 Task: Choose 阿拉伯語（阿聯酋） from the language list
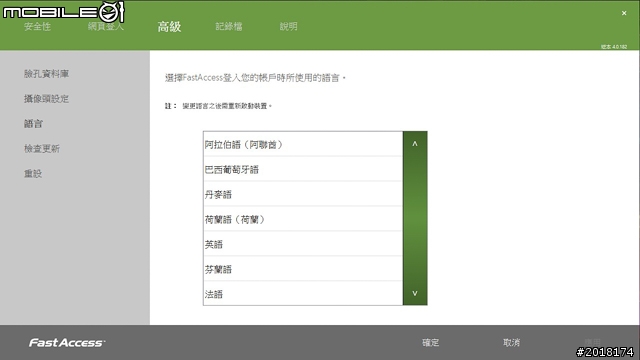tap(303, 144)
